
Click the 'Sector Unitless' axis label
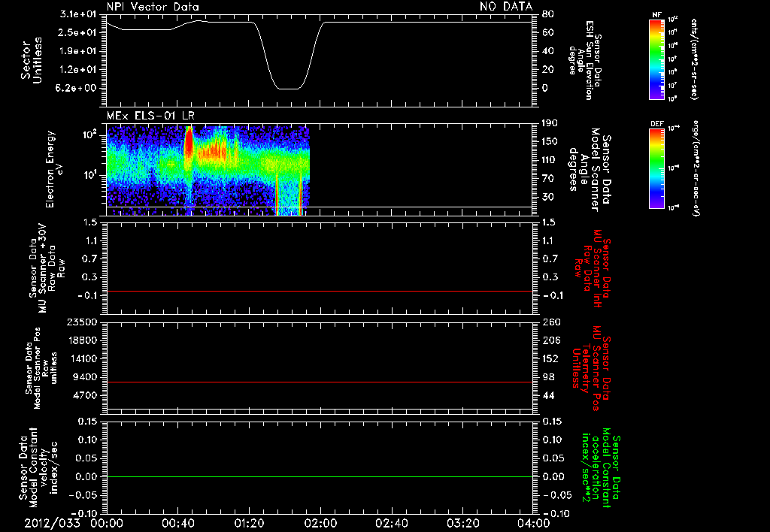pyautogui.click(x=32, y=60)
